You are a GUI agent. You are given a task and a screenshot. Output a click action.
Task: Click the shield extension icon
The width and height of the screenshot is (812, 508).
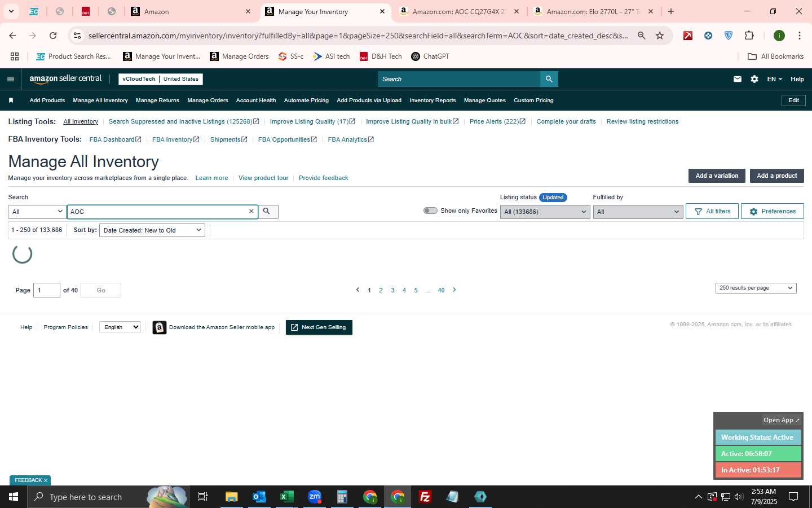point(729,36)
